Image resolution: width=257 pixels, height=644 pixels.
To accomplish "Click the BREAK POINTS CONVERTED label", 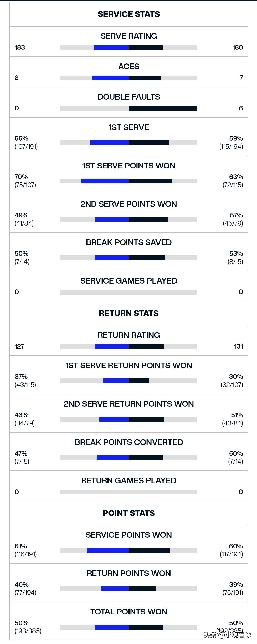I will point(129,442).
